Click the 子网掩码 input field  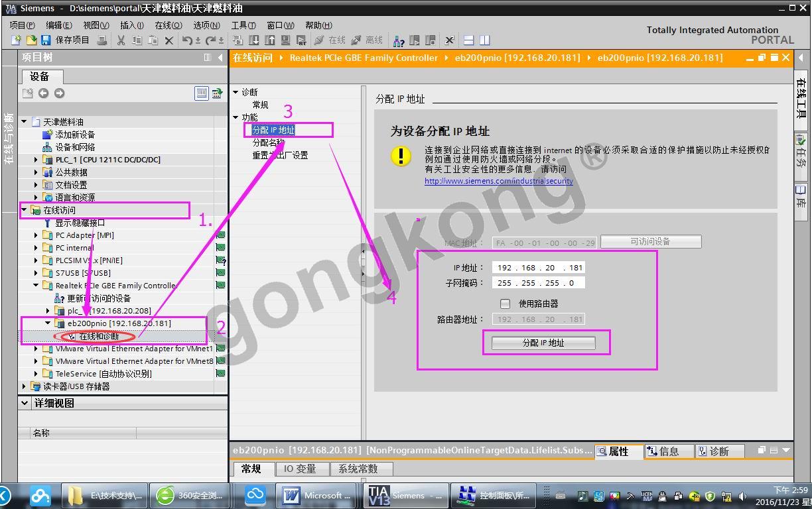pyautogui.click(x=539, y=282)
